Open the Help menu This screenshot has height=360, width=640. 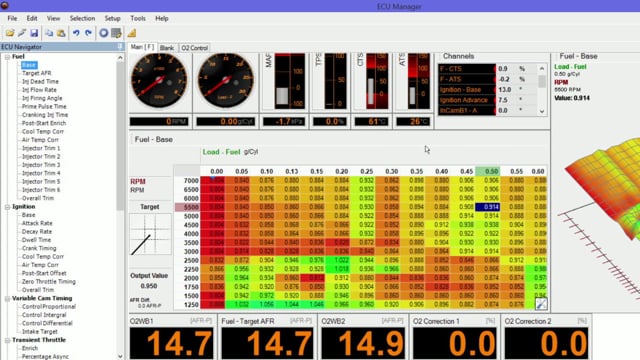(x=162, y=18)
